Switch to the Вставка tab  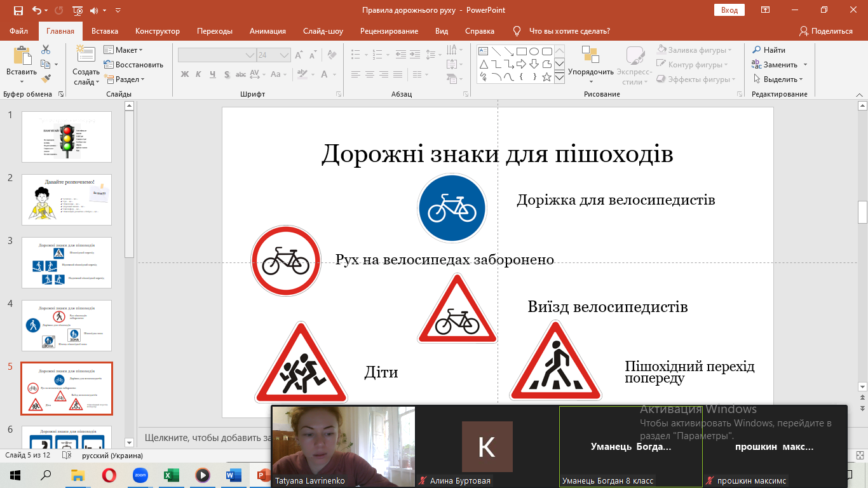point(105,31)
